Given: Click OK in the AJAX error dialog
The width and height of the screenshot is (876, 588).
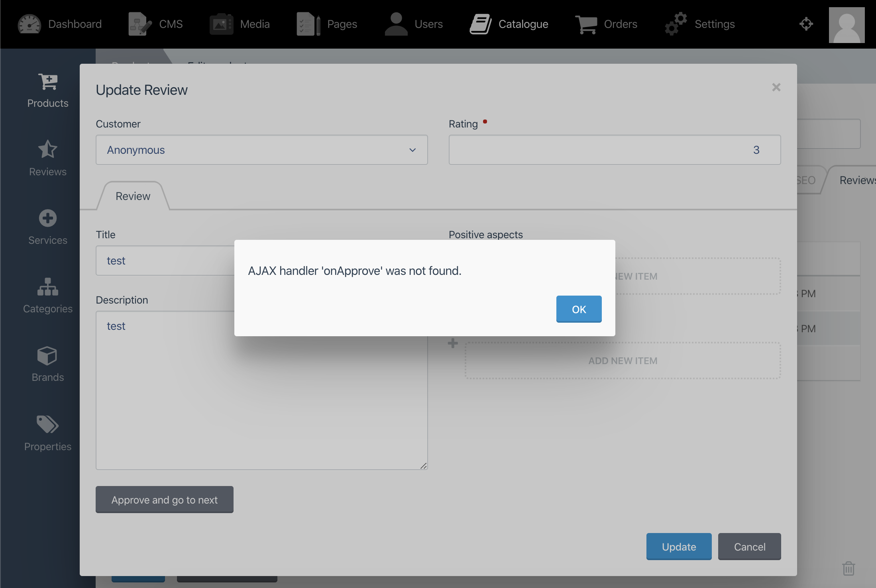Looking at the screenshot, I should pos(579,309).
